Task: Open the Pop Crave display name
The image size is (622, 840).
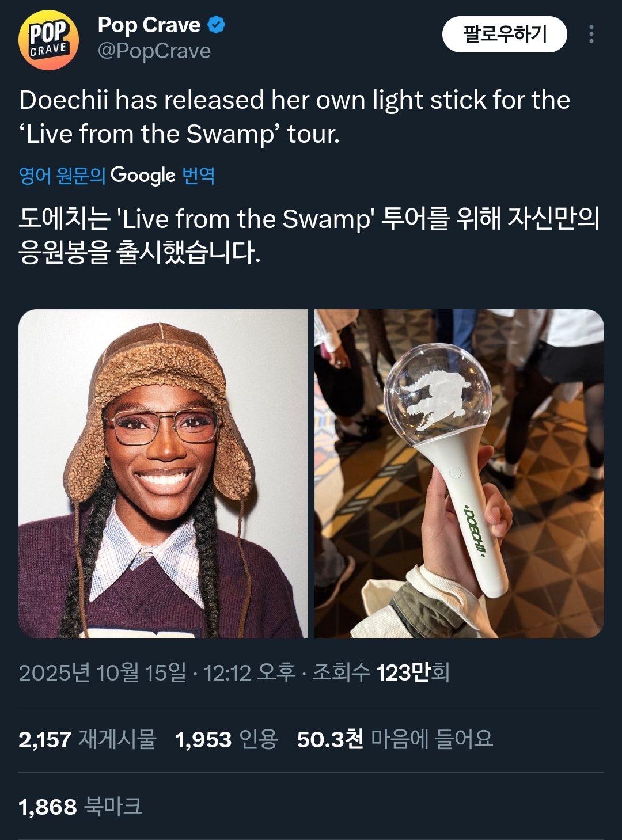Action: [149, 25]
